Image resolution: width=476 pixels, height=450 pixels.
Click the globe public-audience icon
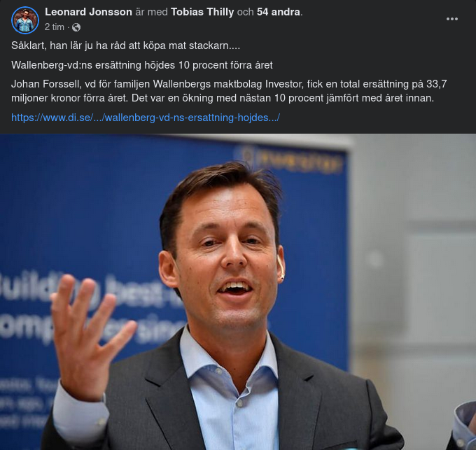[x=76, y=27]
